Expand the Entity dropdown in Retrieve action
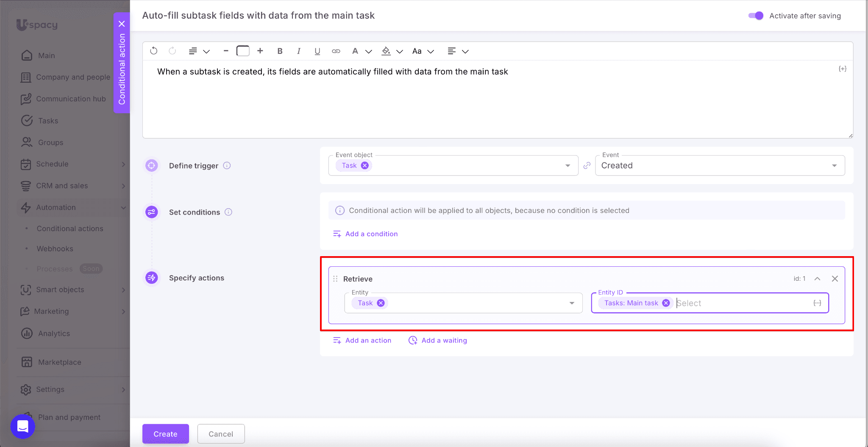This screenshot has height=447, width=868. pos(572,303)
